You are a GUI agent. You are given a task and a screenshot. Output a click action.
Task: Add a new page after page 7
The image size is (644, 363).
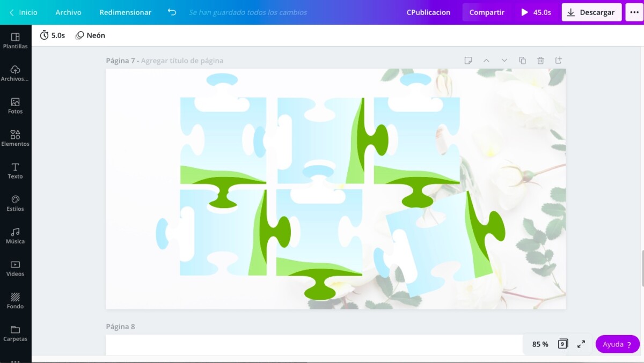tap(558, 61)
